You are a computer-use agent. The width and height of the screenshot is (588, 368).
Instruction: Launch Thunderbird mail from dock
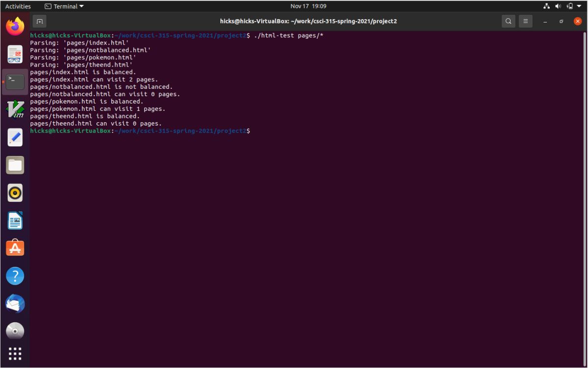pyautogui.click(x=15, y=304)
